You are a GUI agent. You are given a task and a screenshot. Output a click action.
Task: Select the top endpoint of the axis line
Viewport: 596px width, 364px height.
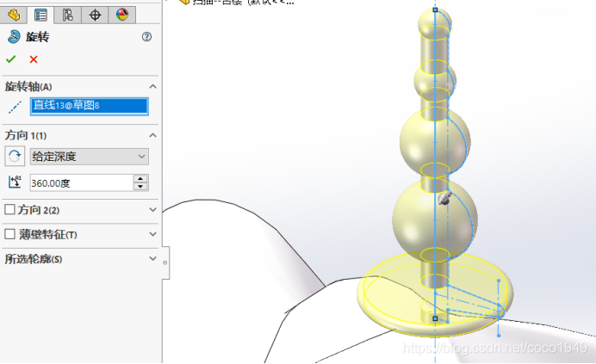(435, 9)
